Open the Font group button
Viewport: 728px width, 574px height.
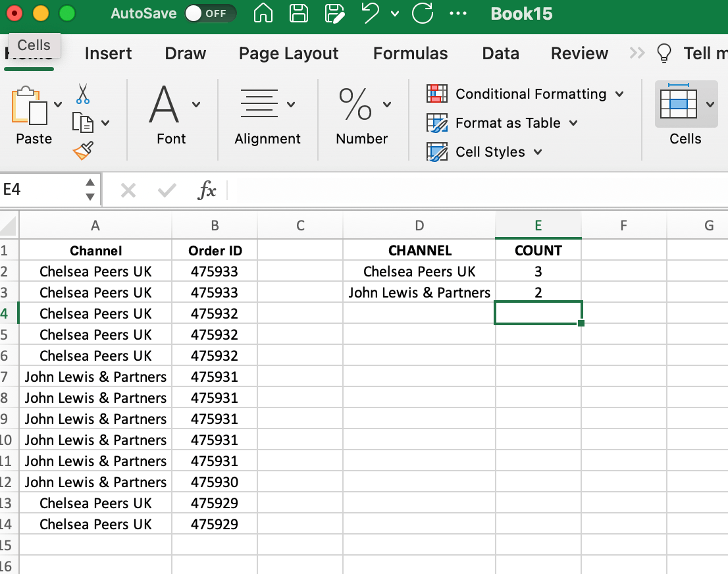coord(164,104)
